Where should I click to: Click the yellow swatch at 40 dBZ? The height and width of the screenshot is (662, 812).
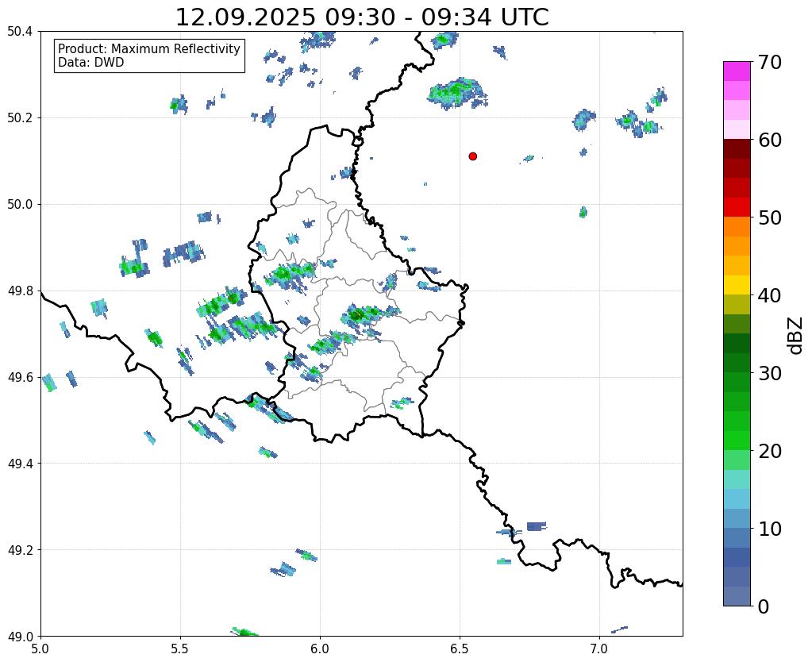point(737,285)
